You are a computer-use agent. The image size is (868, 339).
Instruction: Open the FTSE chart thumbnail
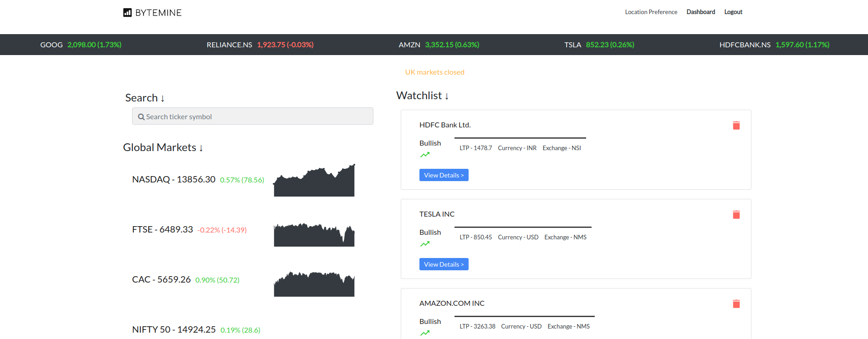point(314,235)
